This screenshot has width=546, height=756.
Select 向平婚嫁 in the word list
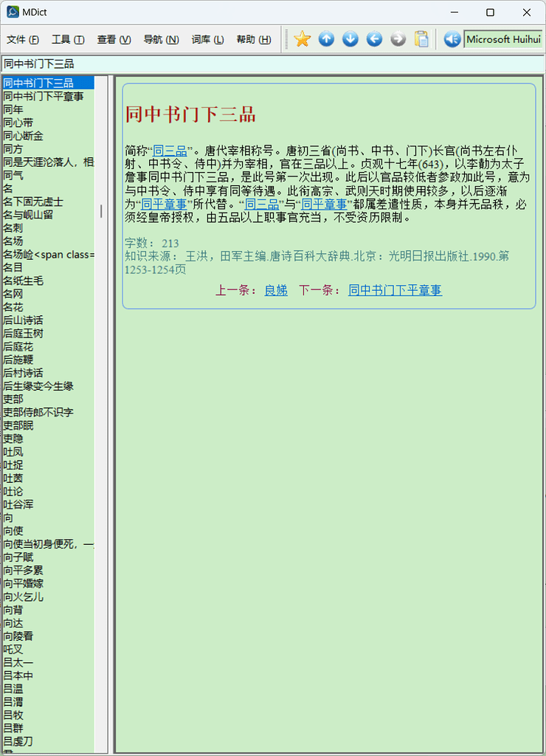(48, 583)
